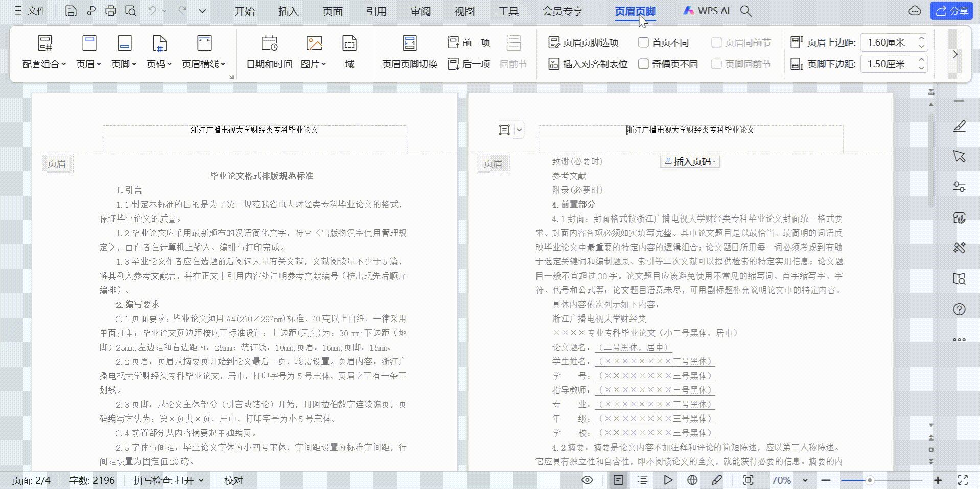980x489 pixels.
Task: Switch to outline view icon
Action: [x=643, y=480]
